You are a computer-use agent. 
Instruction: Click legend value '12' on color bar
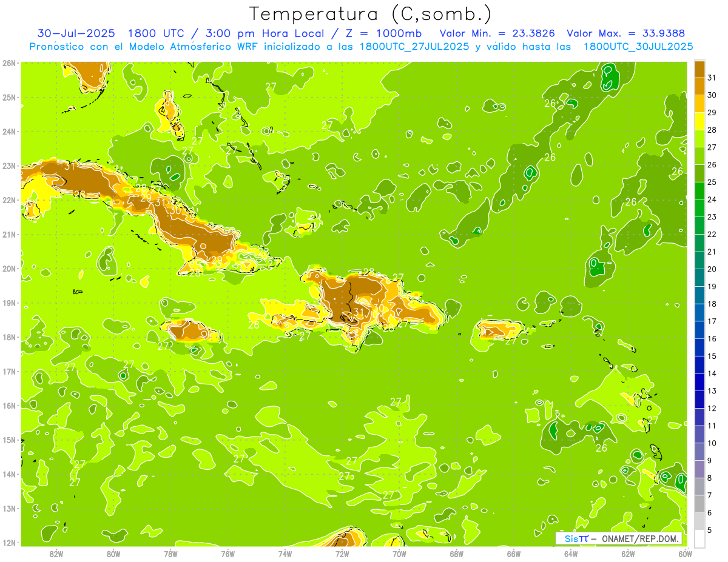pos(712,409)
